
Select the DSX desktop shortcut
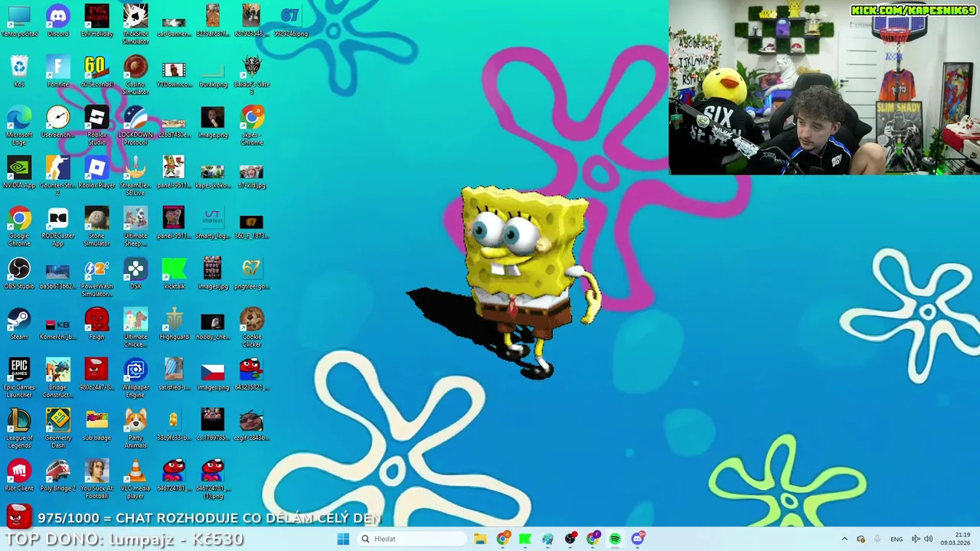(136, 273)
